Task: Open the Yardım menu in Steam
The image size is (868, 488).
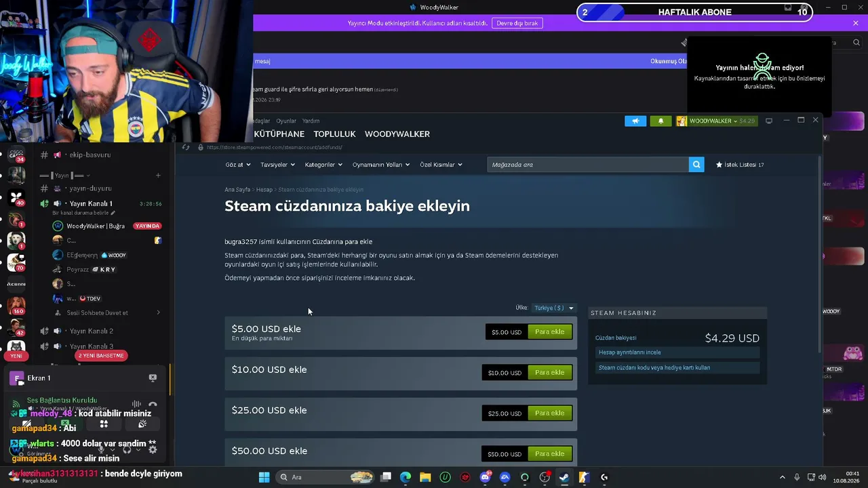Action: (311, 121)
